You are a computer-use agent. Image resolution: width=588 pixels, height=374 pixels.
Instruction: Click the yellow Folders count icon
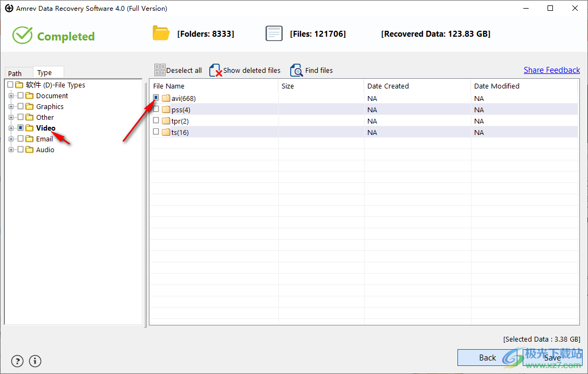(161, 33)
